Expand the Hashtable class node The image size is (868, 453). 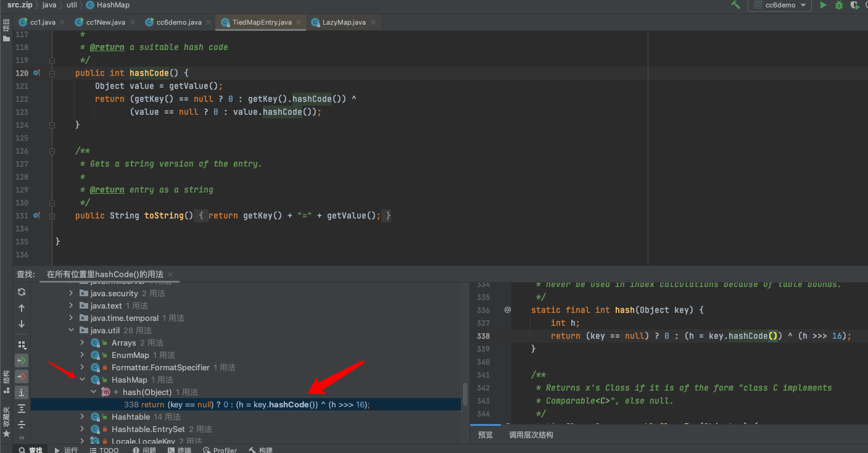coord(82,417)
